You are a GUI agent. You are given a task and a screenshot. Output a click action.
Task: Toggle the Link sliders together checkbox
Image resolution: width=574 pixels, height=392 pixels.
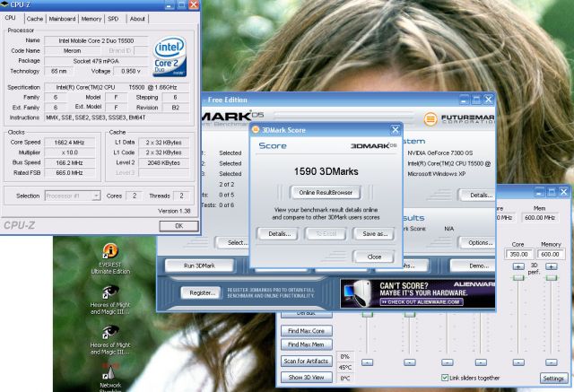coord(445,378)
